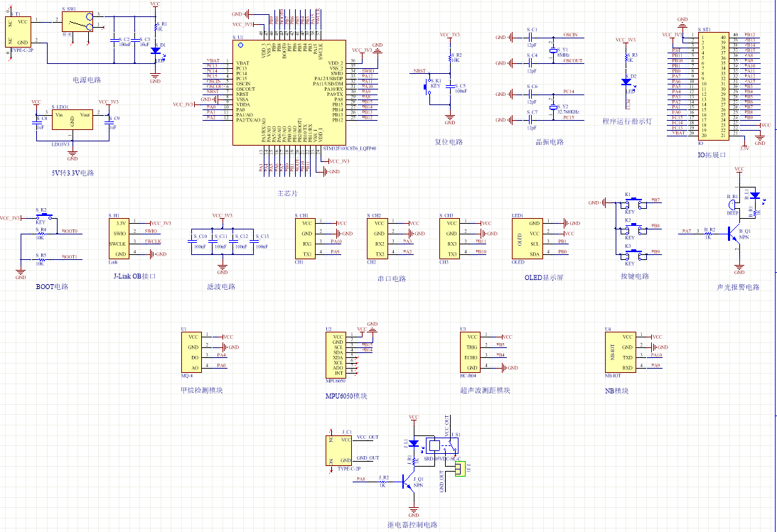
Task: Click the 滤波电路 label
Action: point(221,286)
